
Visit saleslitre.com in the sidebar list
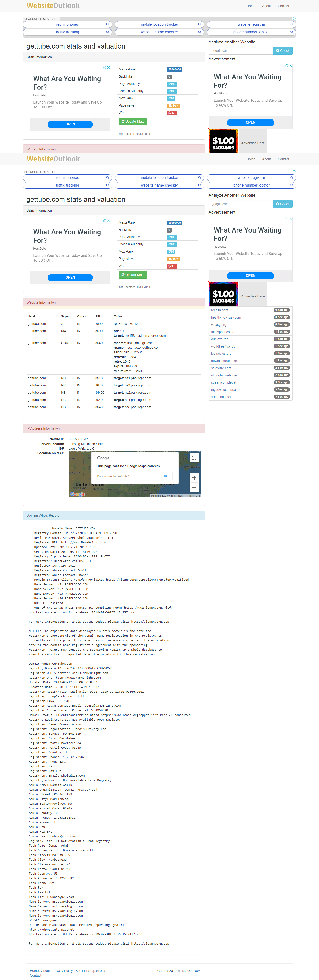(221, 368)
